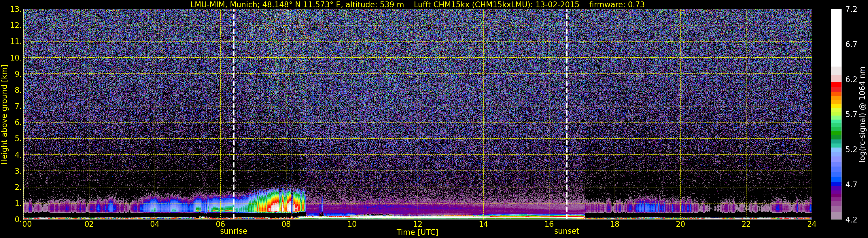Click the height axis tick label 3
This screenshot has width=868, height=238.
[18, 171]
